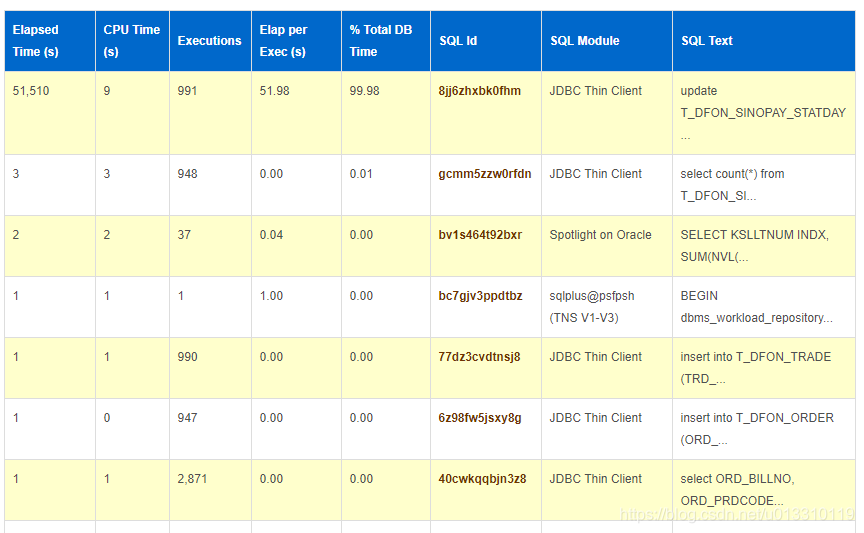Open SQL Id 40cwkqqbjn3z8 link
864x533 pixels.
pyautogui.click(x=482, y=479)
